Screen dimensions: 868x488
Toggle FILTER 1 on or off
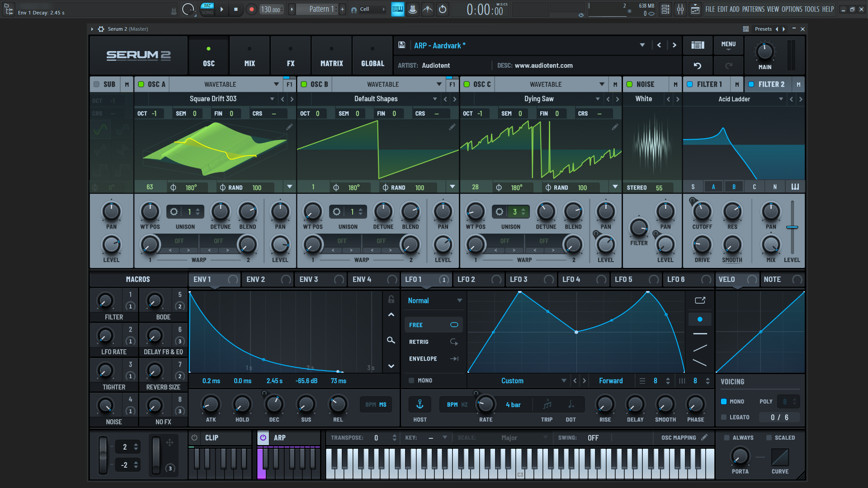(x=690, y=84)
